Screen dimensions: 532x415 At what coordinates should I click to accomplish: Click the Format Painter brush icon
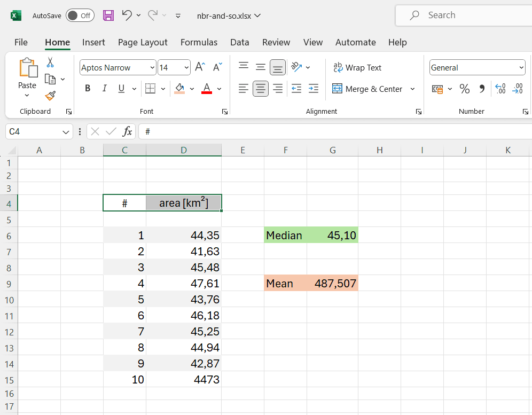click(x=50, y=96)
